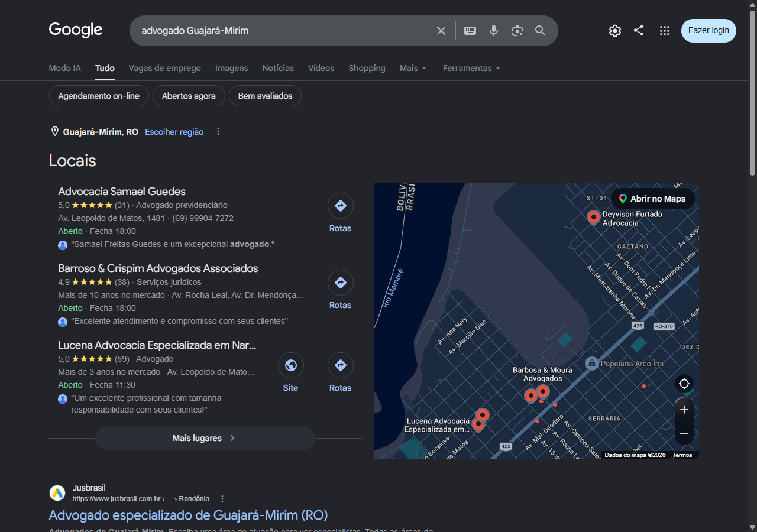
Task: Click the share icon in header
Action: click(639, 30)
